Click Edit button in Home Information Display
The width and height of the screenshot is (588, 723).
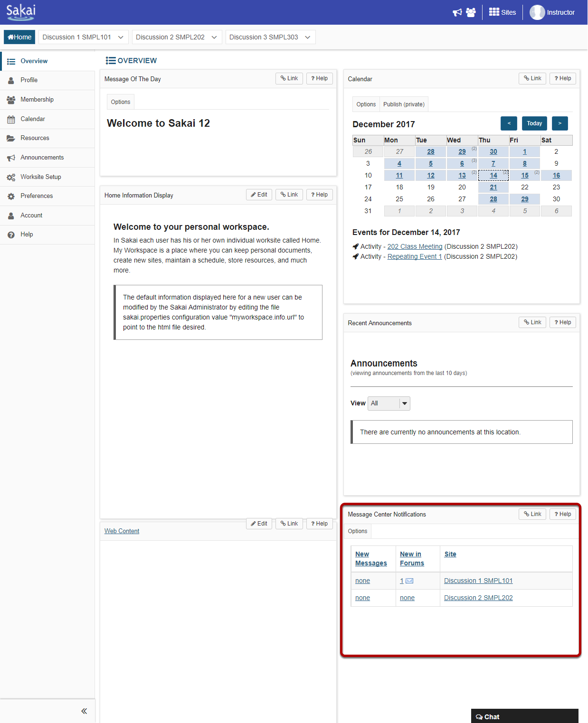(259, 195)
